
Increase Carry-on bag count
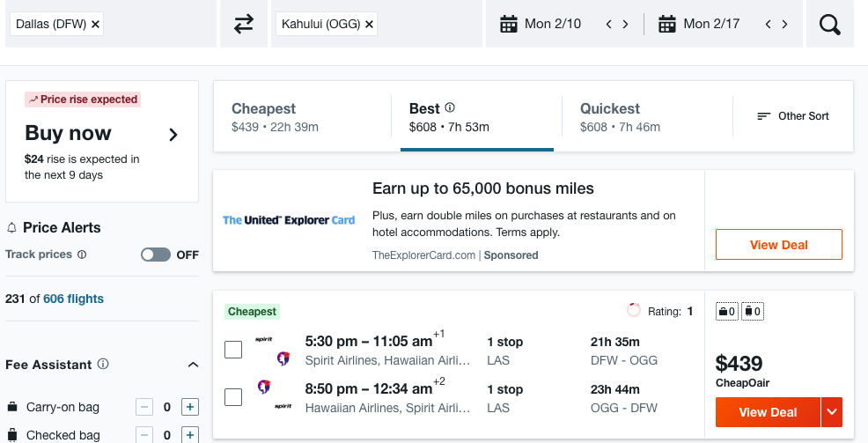(x=190, y=408)
